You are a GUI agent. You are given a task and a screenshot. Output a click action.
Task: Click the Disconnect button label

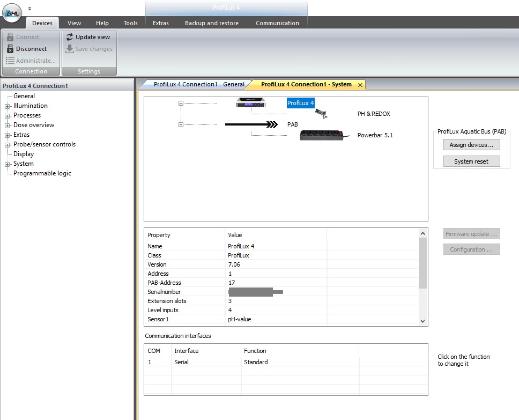32,49
